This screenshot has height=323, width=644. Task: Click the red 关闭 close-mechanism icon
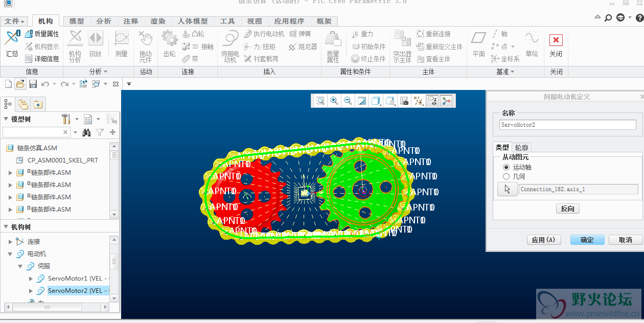coord(556,40)
